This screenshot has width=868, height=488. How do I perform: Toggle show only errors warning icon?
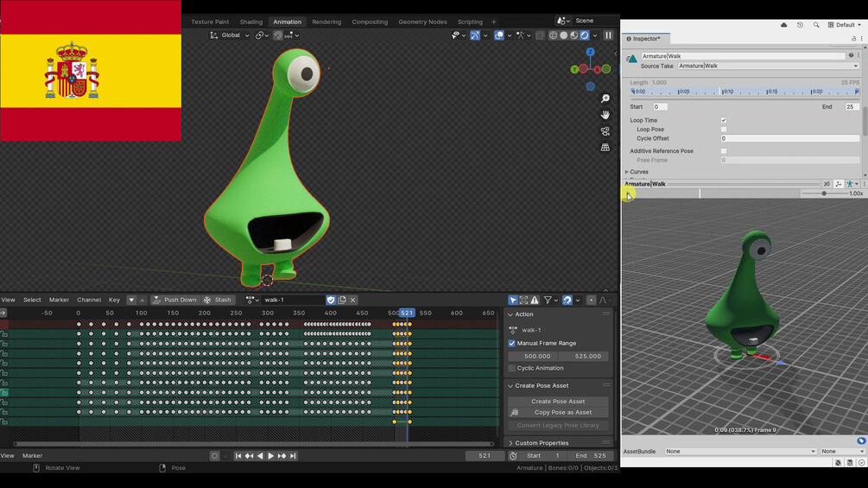[535, 300]
